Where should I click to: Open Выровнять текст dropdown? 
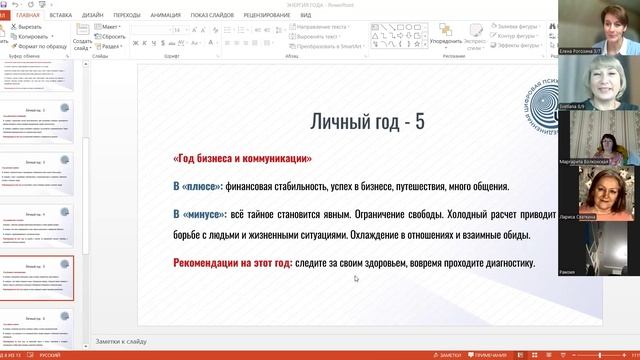[315, 36]
